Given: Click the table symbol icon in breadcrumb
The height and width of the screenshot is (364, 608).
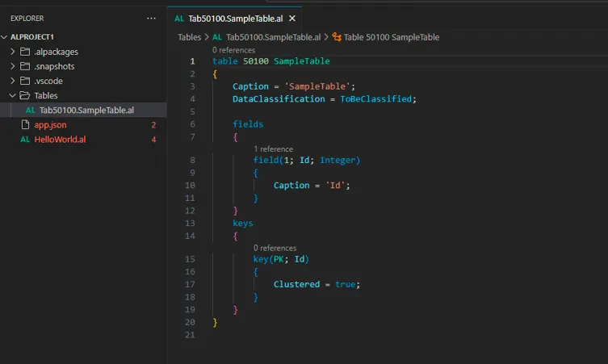Looking at the screenshot, I should click(337, 37).
